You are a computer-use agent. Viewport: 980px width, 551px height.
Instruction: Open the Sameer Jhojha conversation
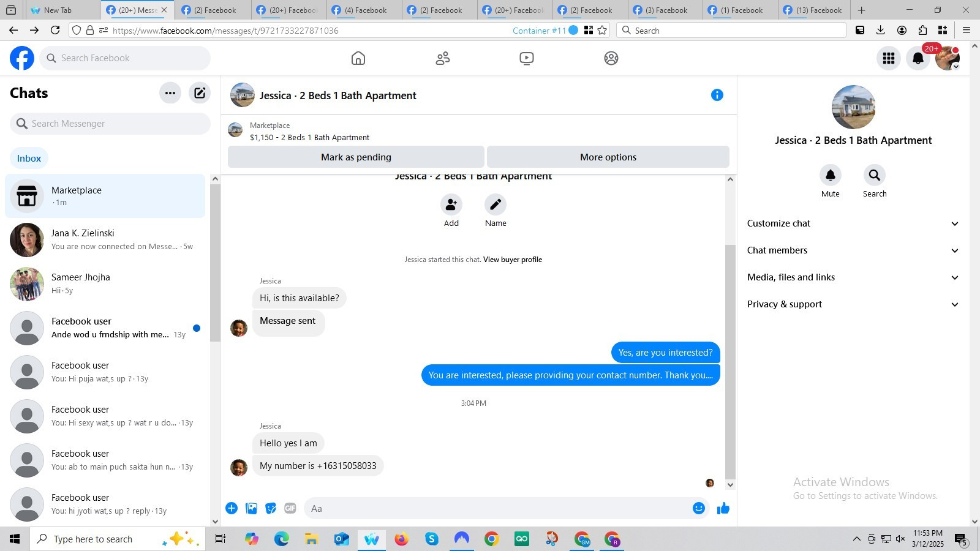pyautogui.click(x=105, y=284)
